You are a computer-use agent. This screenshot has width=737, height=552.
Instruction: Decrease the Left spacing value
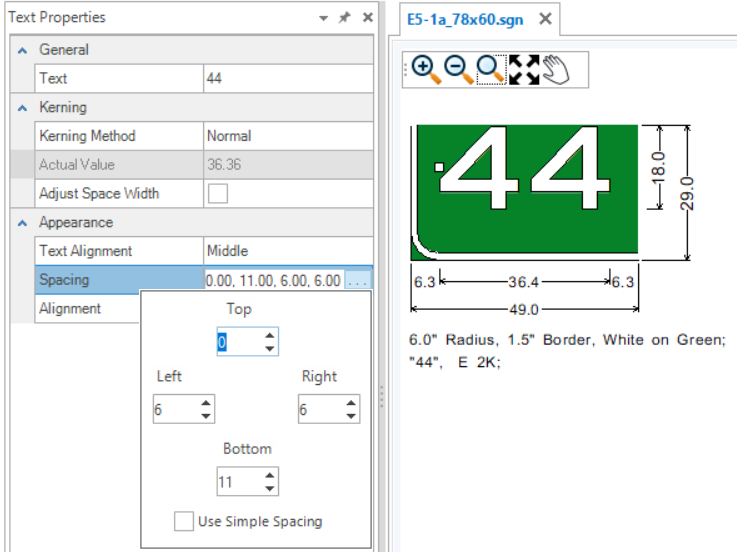pyautogui.click(x=205, y=416)
